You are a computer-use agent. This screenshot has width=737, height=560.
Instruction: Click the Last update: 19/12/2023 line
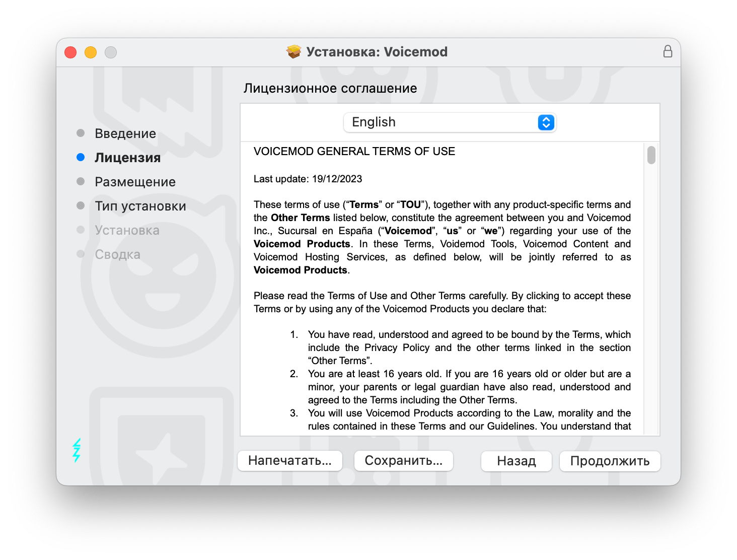click(308, 179)
